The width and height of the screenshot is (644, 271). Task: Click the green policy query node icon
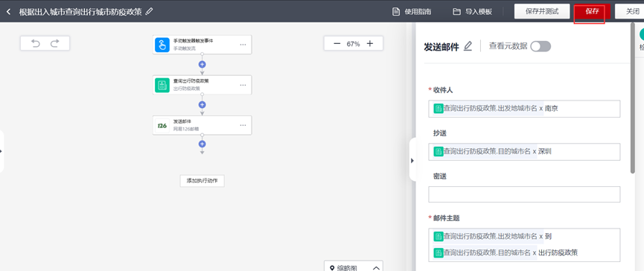pos(162,85)
